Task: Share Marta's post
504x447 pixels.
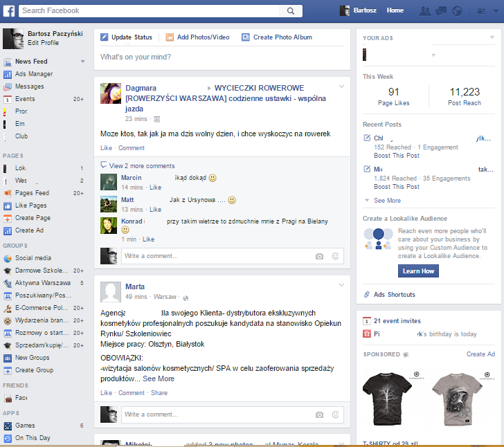Action: 159,393
